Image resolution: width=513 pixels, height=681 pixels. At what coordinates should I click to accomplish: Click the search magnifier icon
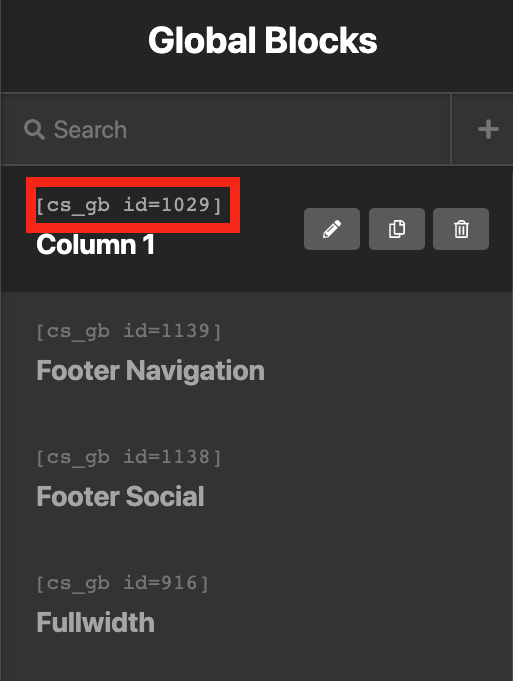(x=34, y=129)
